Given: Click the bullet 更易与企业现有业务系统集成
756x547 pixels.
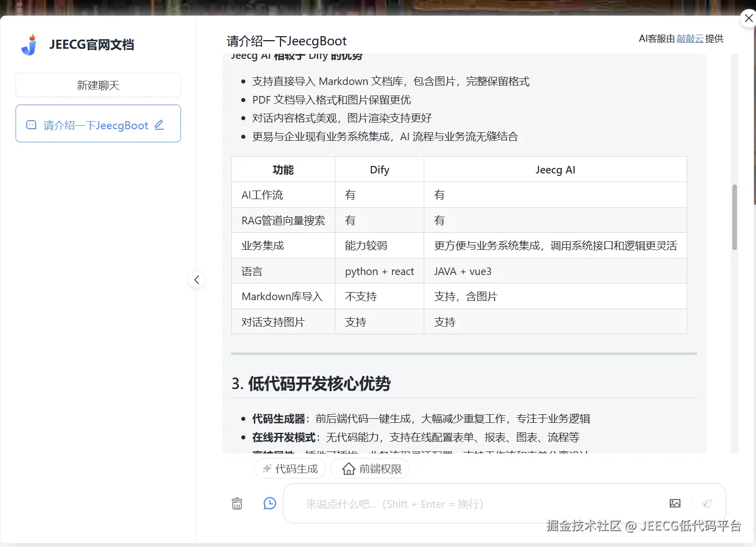Looking at the screenshot, I should tap(385, 136).
